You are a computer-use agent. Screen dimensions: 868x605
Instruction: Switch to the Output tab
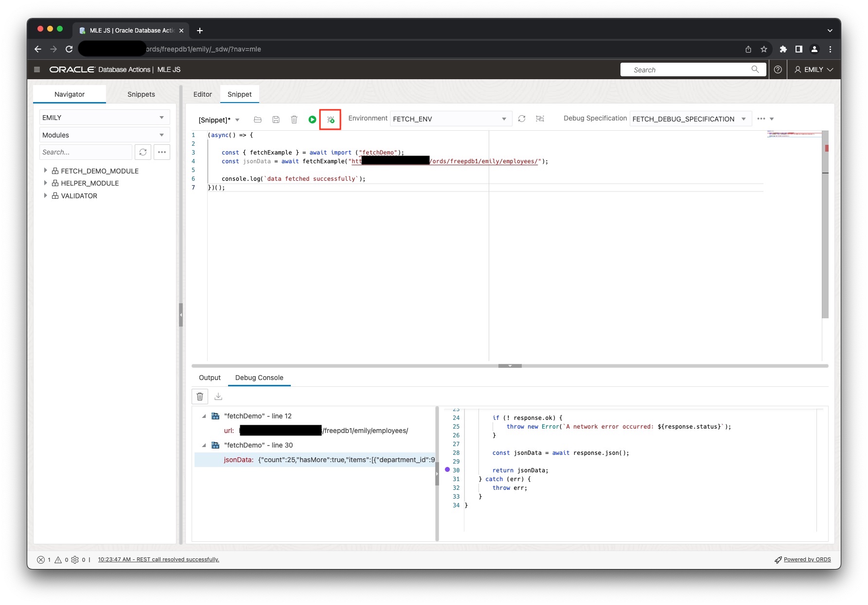click(x=210, y=378)
